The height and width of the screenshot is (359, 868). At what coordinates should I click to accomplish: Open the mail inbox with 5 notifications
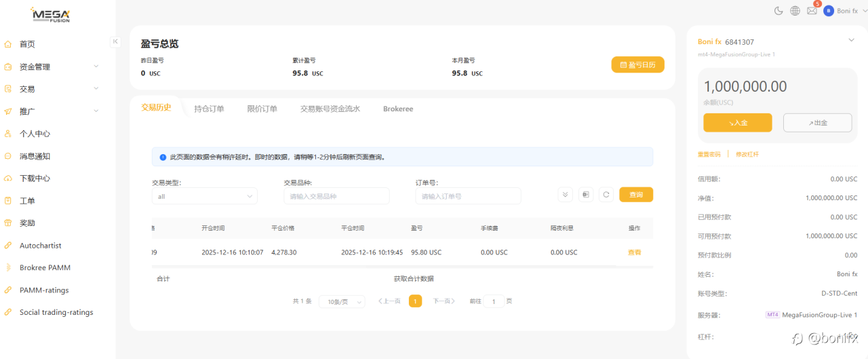(x=812, y=11)
